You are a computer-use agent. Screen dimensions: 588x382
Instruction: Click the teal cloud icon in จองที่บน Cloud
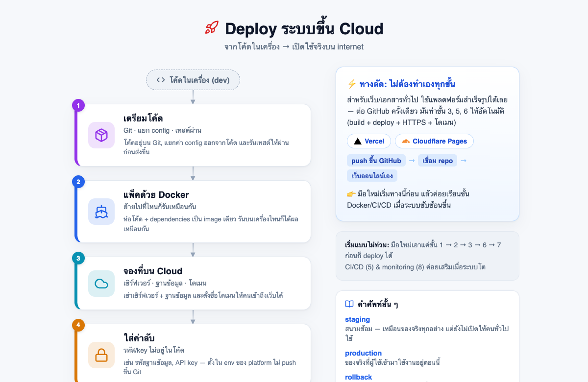pos(101,283)
